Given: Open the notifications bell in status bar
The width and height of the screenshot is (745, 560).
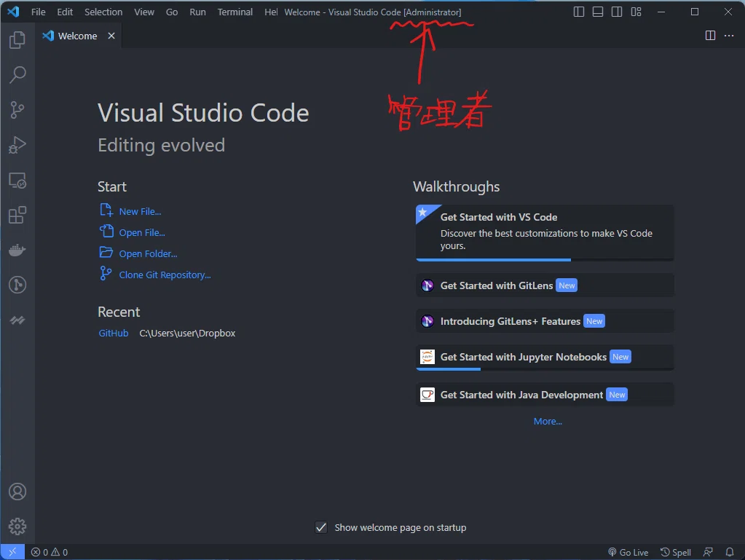Looking at the screenshot, I should 729,552.
